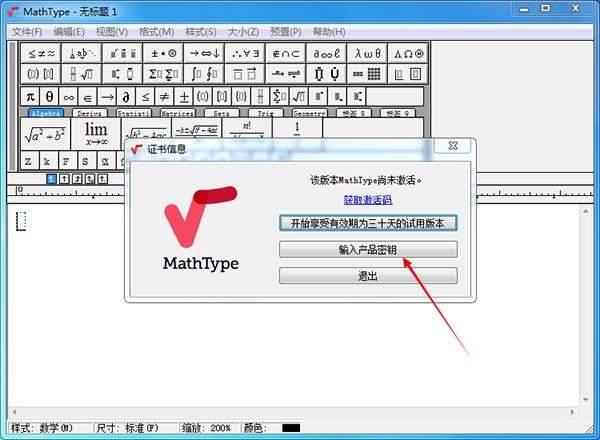Image resolution: width=600 pixels, height=440 pixels.
Task: Insert square root template from small bar
Action: coord(299,97)
